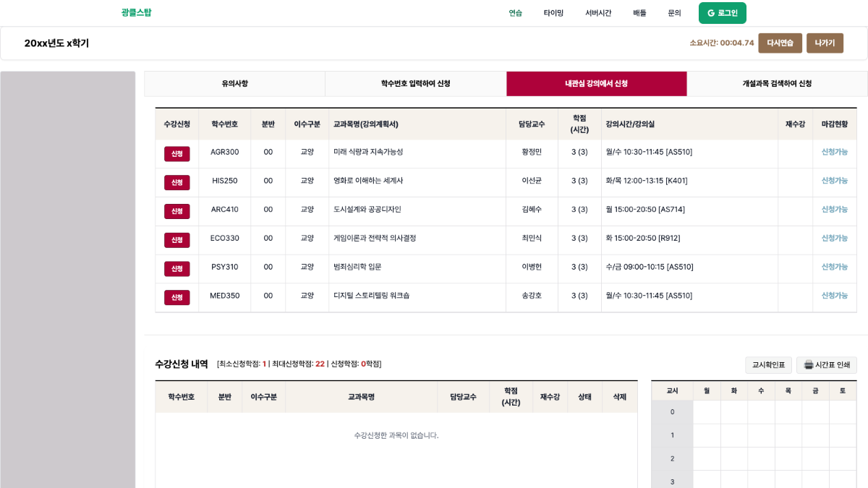Open the 문의 menu
Image resolution: width=868 pixels, height=488 pixels.
(x=674, y=13)
